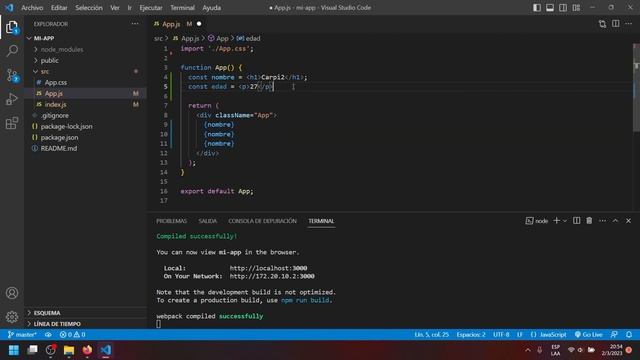Open package.json file
This screenshot has width=640, height=360.
[x=86, y=137]
